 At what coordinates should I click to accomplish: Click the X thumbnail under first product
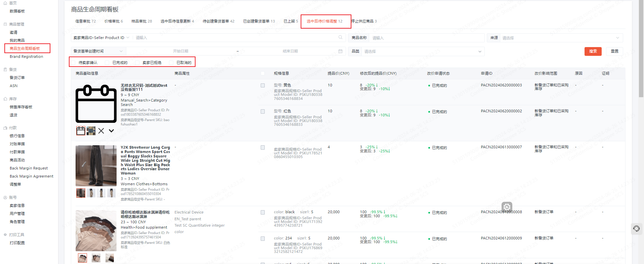pos(101,131)
